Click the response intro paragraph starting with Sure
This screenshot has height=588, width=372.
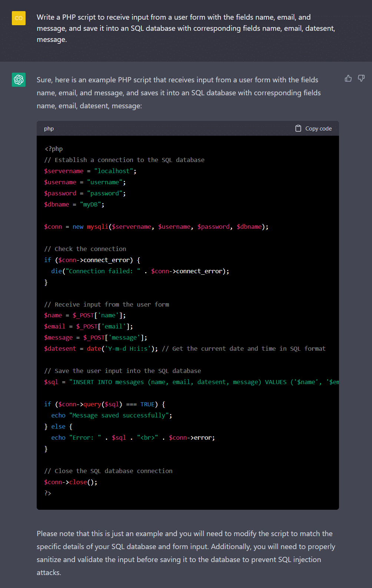click(x=178, y=93)
